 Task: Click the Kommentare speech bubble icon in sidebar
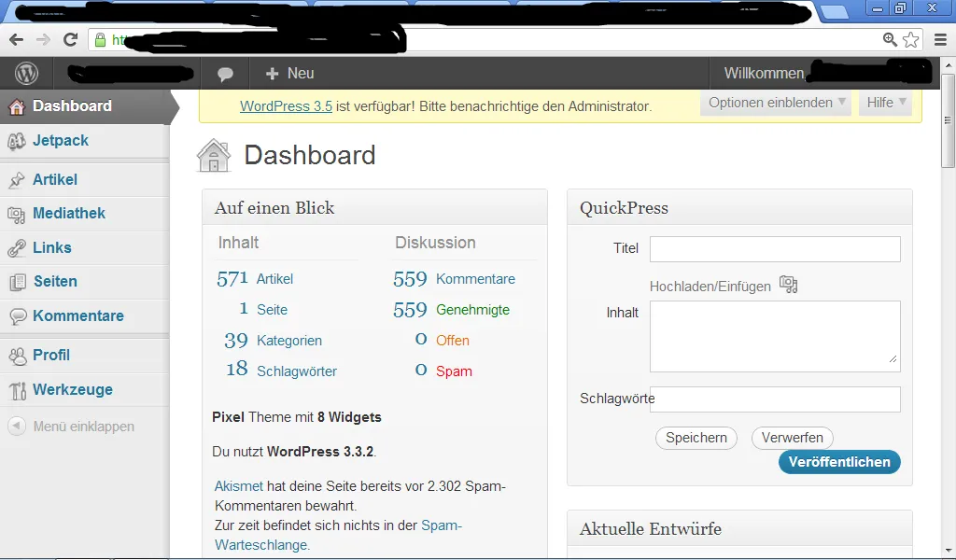(x=18, y=316)
